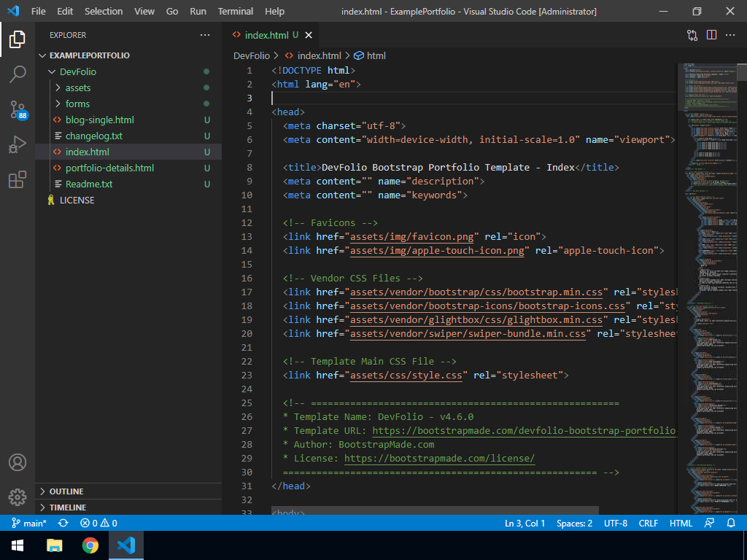The image size is (747, 560).
Task: Open the Extensions view
Action: (x=18, y=179)
